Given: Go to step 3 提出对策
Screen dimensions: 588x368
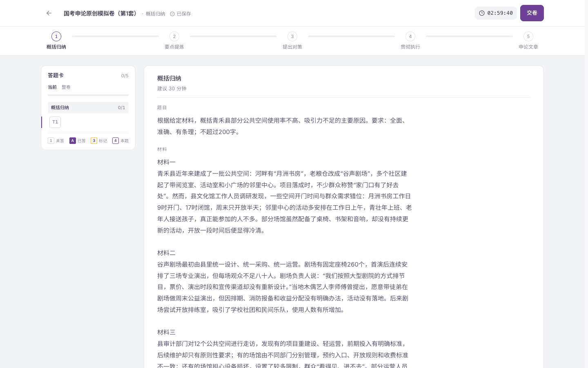Looking at the screenshot, I should pyautogui.click(x=292, y=41).
